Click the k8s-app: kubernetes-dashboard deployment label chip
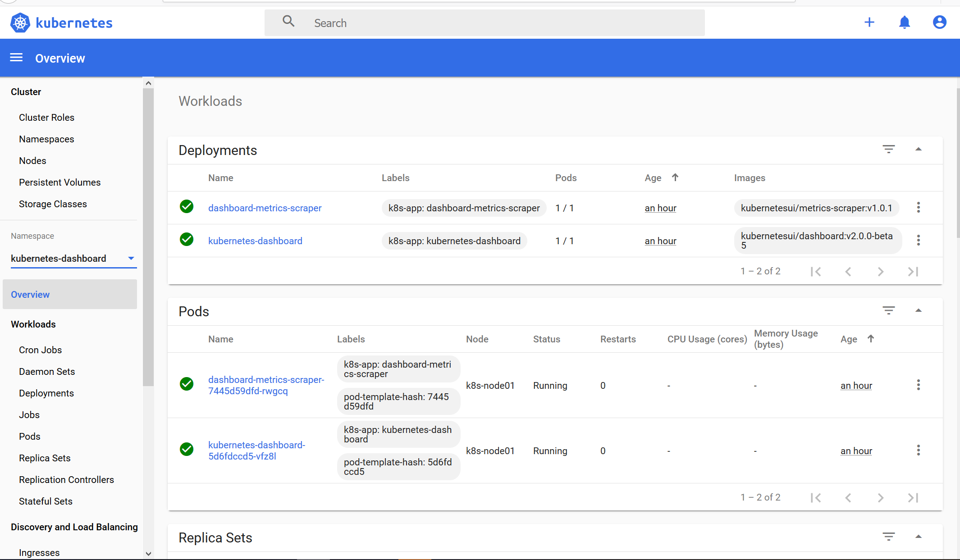This screenshot has height=560, width=960. click(x=454, y=241)
